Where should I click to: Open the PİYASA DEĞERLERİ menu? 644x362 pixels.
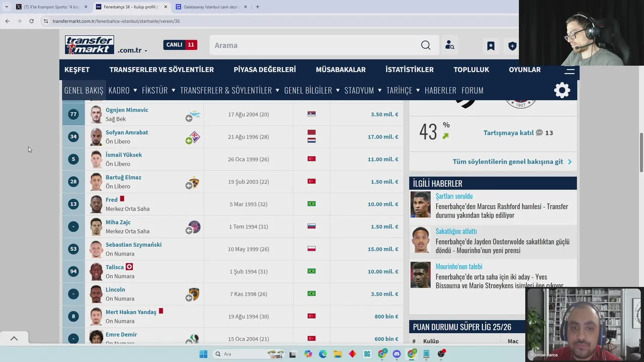[265, 70]
